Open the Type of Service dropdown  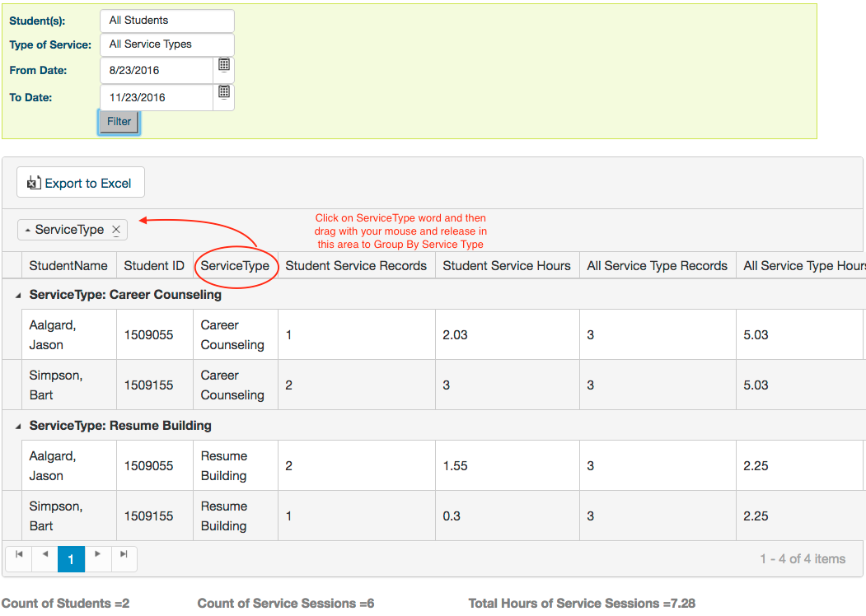(x=166, y=44)
